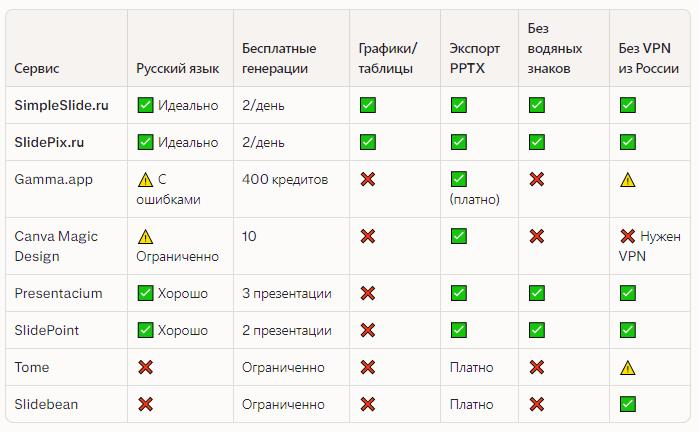Click the SimpleSlide.ru service name
This screenshot has width=699, height=432.
[x=61, y=104]
